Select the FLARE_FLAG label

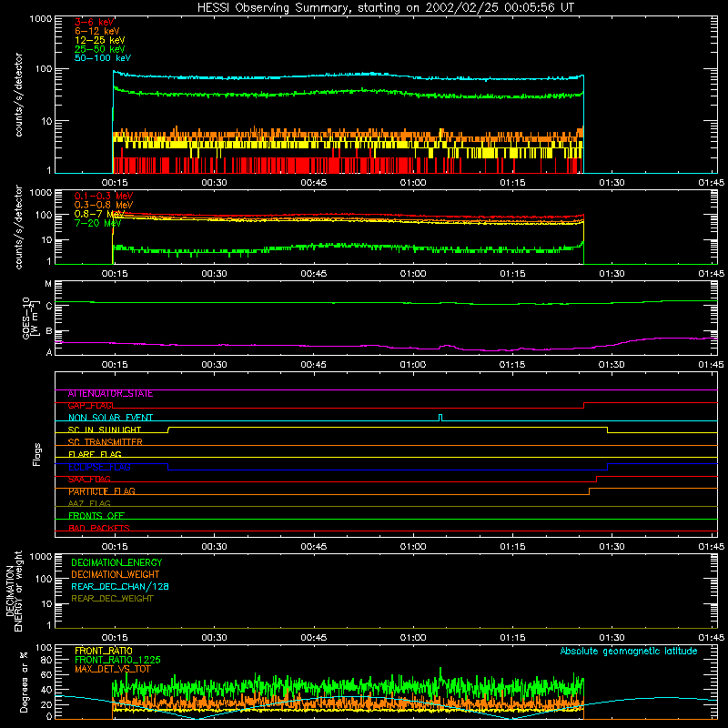[95, 454]
